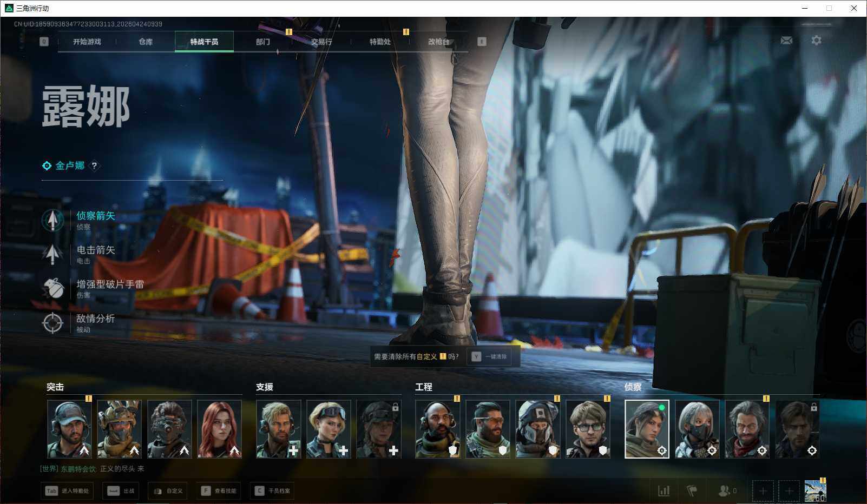This screenshot has height=504, width=867.
Task: Select the 工程 operator with orange glasses
Action: tap(488, 429)
